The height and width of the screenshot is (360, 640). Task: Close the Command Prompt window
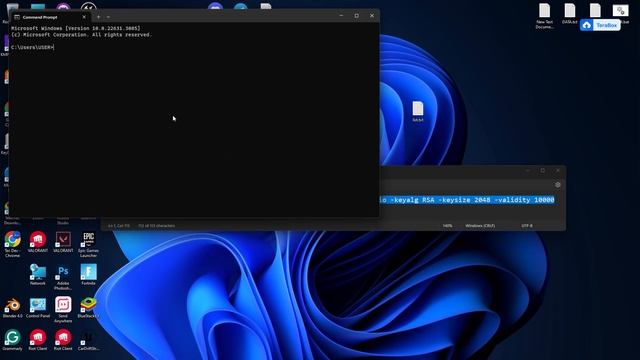pos(372,16)
